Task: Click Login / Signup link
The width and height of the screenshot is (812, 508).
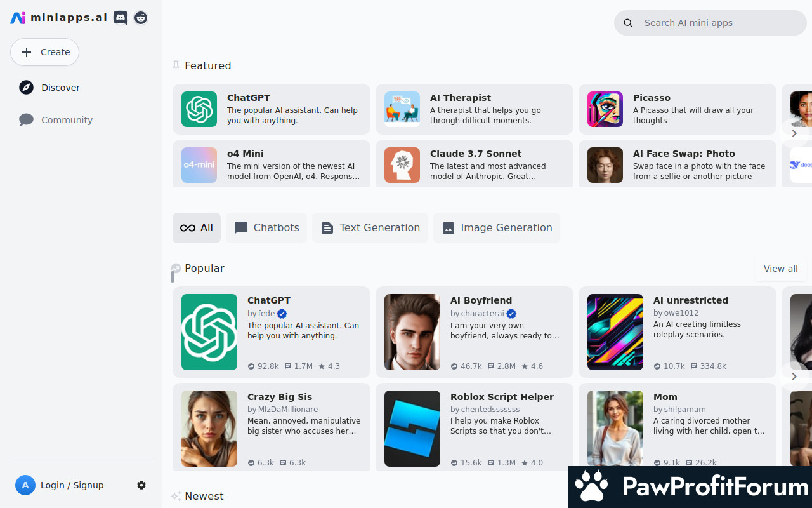Action: pos(72,485)
